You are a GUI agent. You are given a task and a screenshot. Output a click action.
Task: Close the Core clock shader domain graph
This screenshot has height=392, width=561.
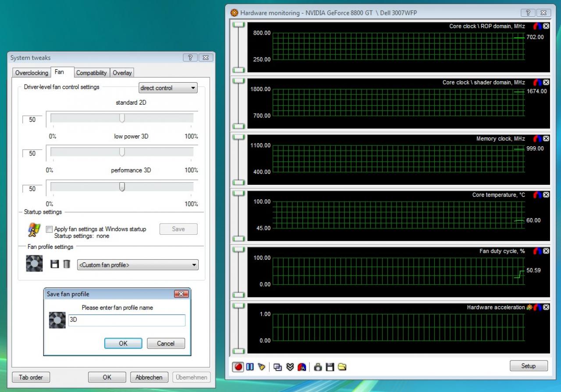pyautogui.click(x=546, y=82)
